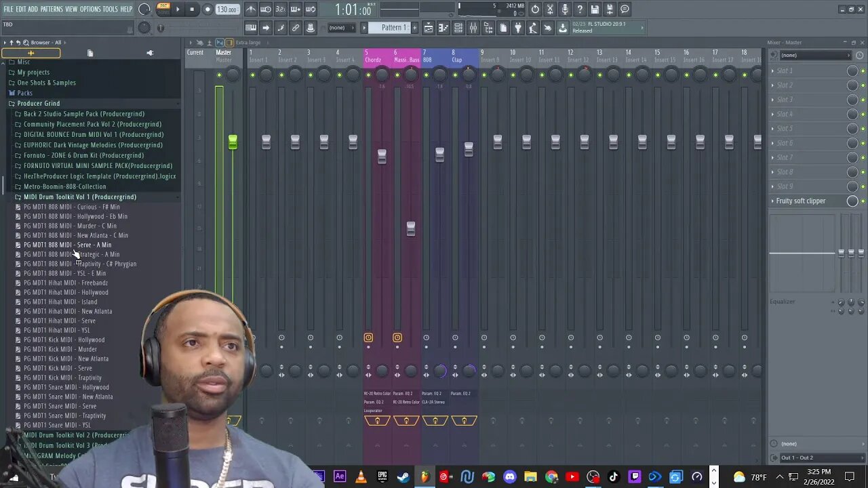Click the stamp tool toolbar icon
This screenshot has width=868, height=488.
[311, 28]
